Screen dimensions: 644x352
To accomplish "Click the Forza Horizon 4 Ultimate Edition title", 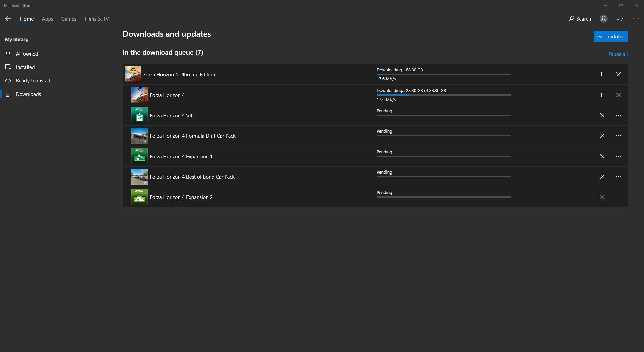I will 179,75.
